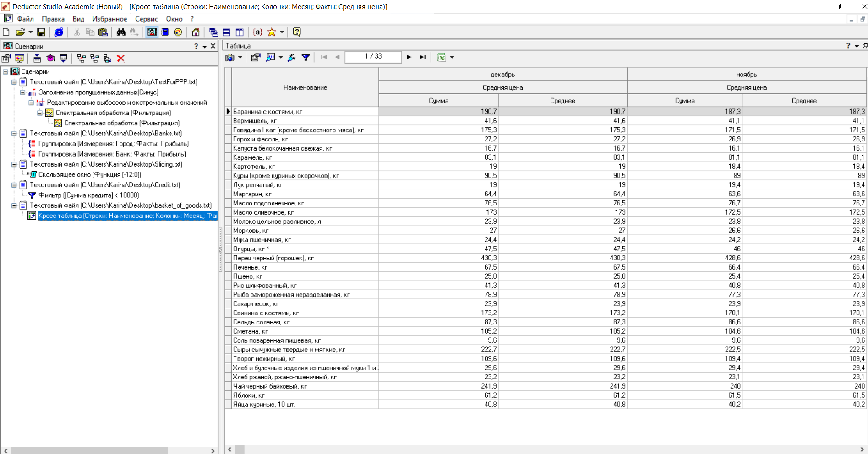Toggle the orange refresh-circle panel button
The image size is (868, 454).
[x=178, y=32]
